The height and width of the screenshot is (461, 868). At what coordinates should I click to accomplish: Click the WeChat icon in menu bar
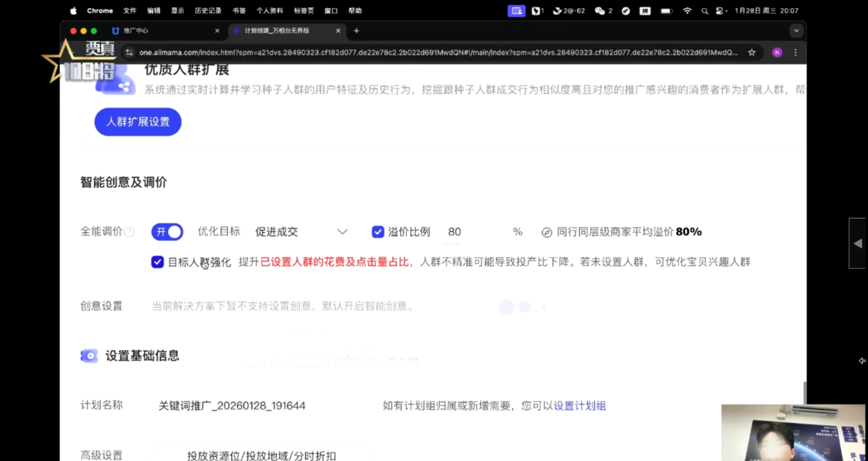599,11
